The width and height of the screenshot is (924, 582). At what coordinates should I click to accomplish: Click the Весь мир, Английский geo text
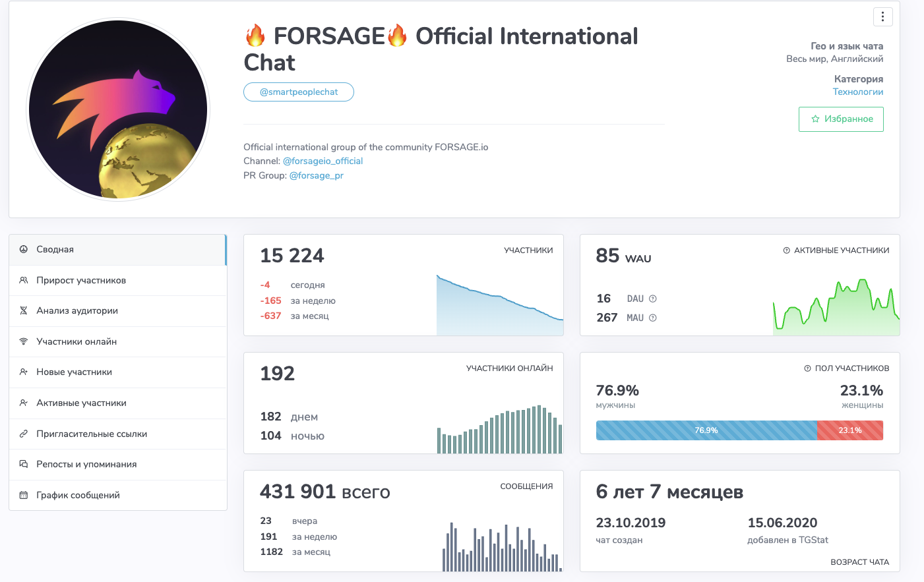pos(834,59)
